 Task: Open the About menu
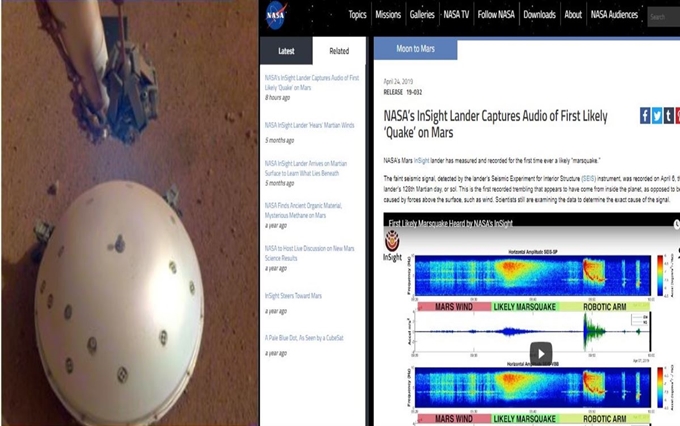[x=573, y=15]
